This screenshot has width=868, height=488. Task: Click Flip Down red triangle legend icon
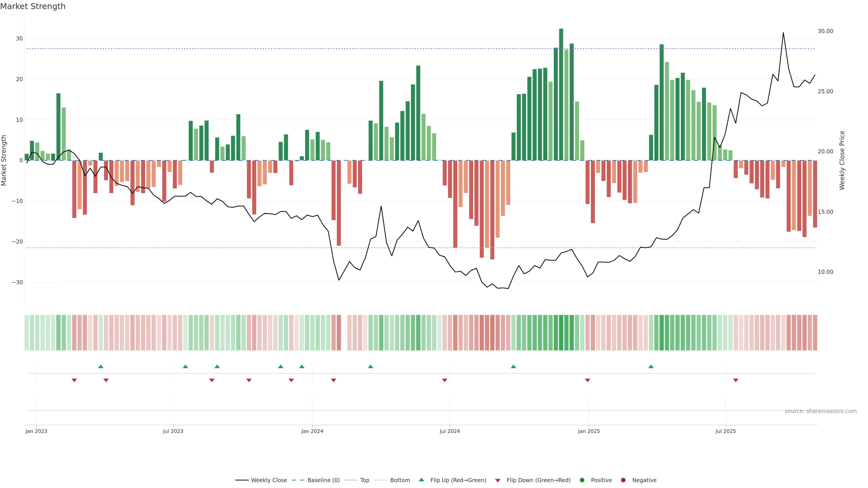498,480
